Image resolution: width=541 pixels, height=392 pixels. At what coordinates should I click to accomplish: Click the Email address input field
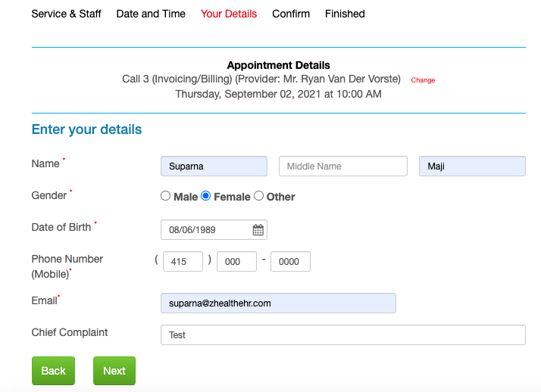(278, 303)
